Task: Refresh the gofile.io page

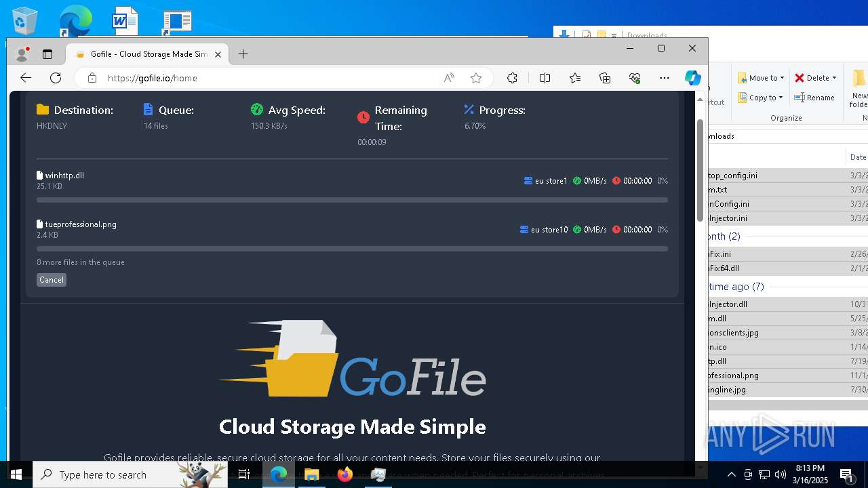Action: [x=56, y=78]
